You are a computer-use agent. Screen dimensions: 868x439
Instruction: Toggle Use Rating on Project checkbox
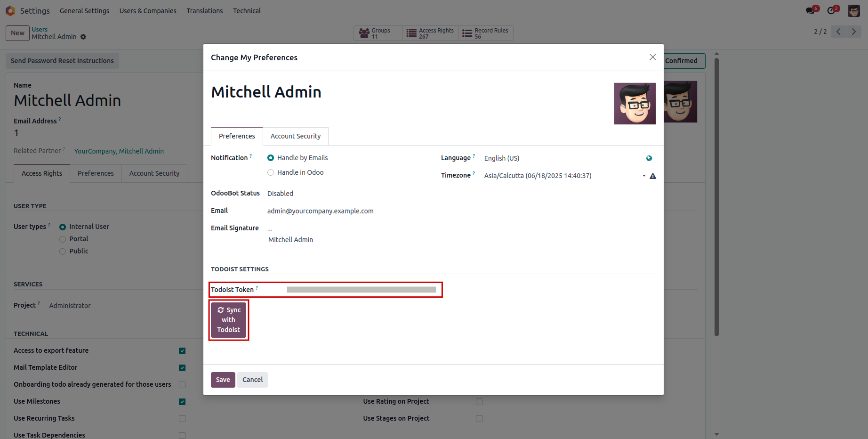click(x=479, y=402)
